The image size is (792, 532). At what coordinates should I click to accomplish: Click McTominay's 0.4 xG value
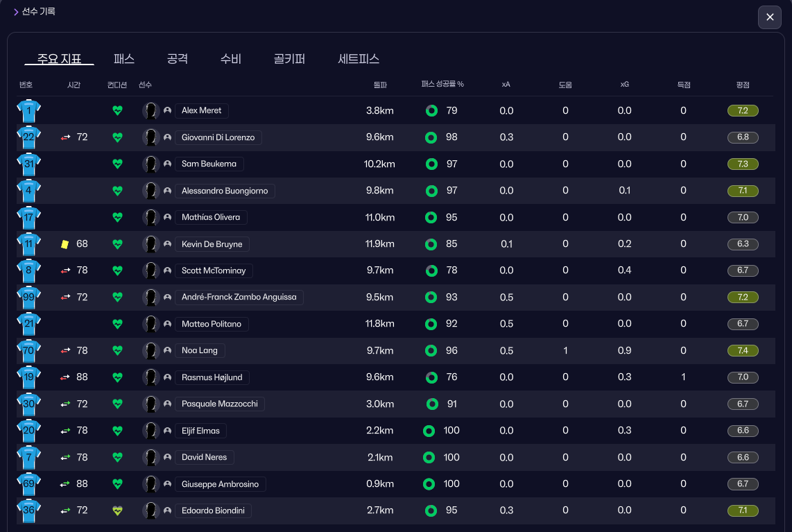(624, 271)
